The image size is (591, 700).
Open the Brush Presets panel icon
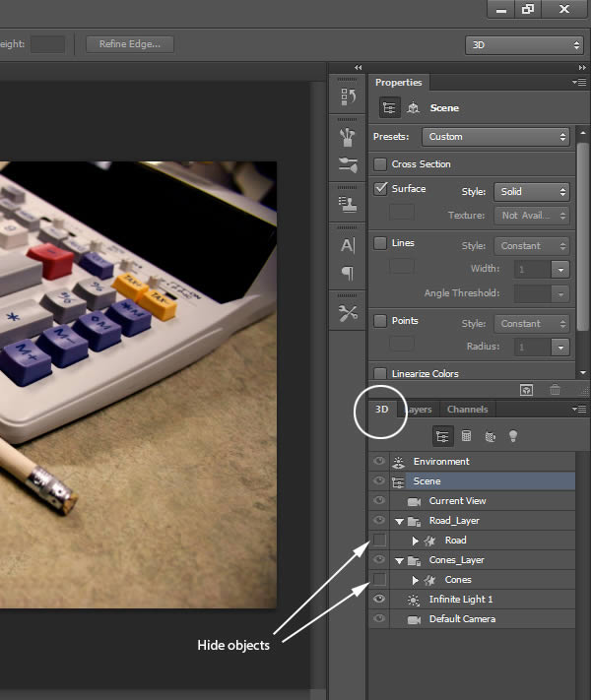[348, 138]
